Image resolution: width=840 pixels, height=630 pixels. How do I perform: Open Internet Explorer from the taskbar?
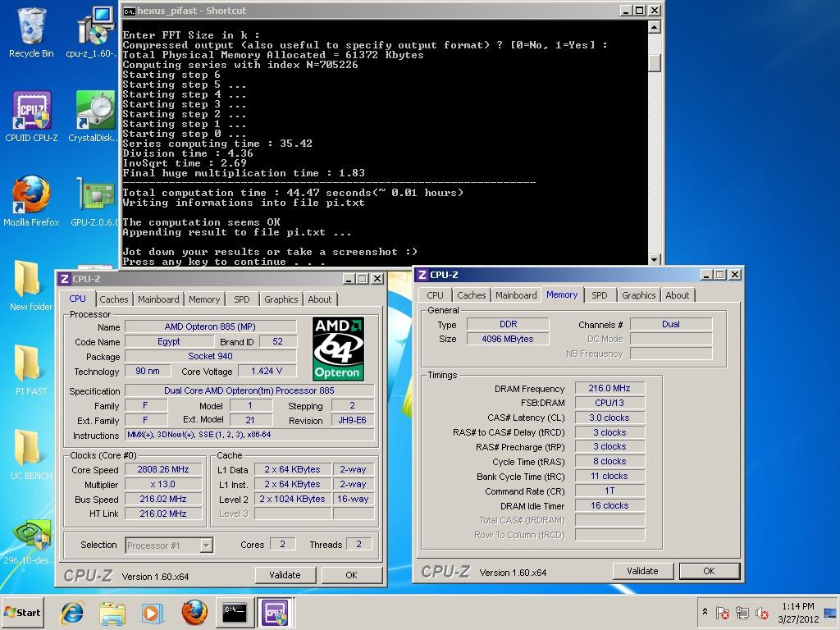click(x=72, y=612)
